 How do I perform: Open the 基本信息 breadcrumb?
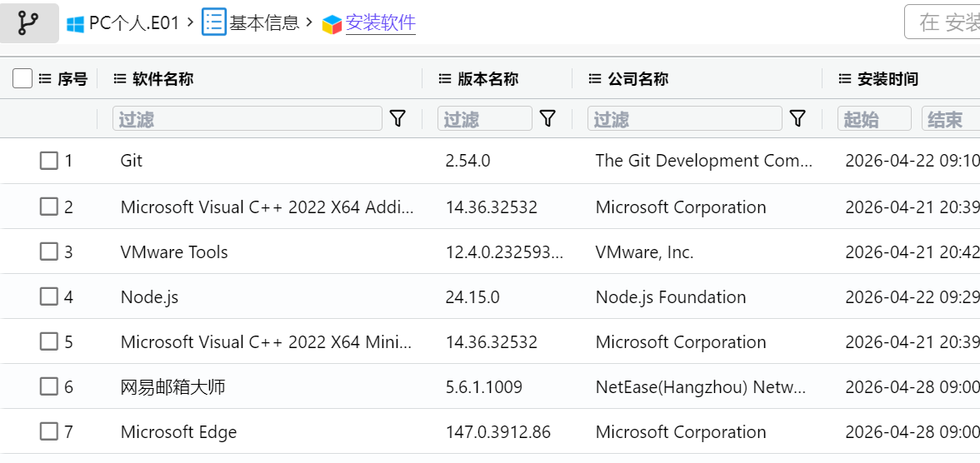click(x=264, y=24)
